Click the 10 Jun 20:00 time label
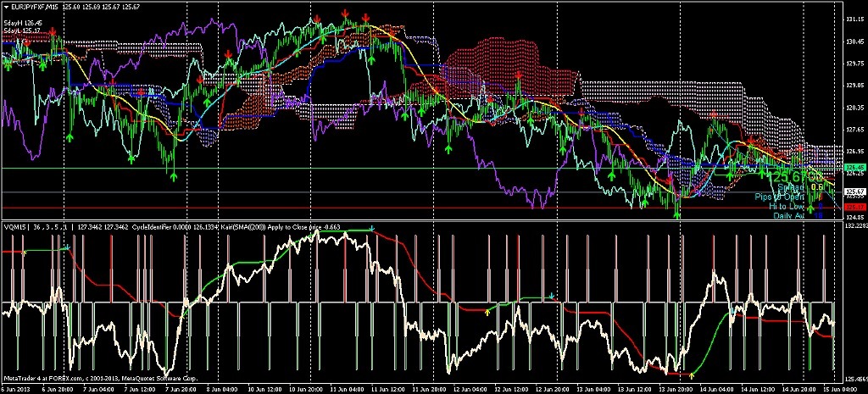The image size is (868, 394). (x=306, y=390)
